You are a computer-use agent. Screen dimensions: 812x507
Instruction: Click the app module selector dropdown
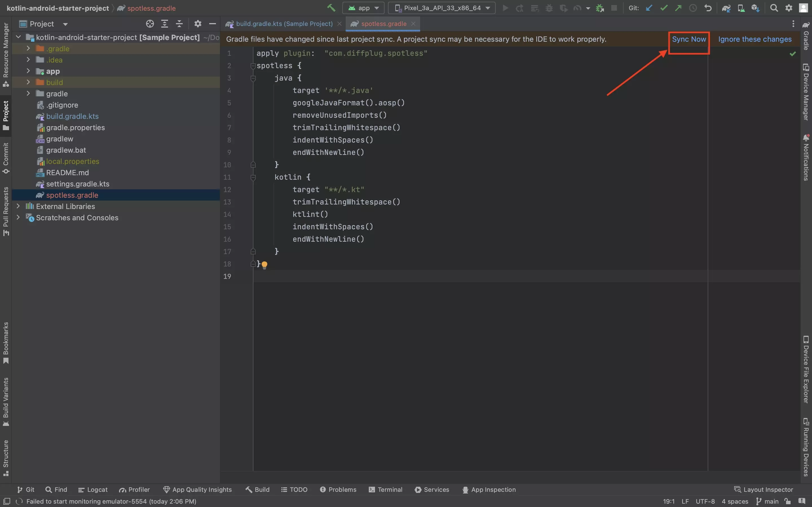tap(363, 8)
